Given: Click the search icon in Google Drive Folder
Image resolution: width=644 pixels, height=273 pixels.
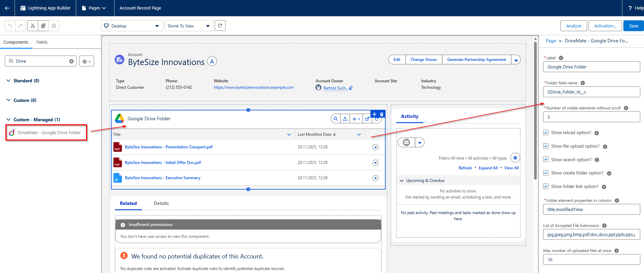Looking at the screenshot, I should (336, 119).
